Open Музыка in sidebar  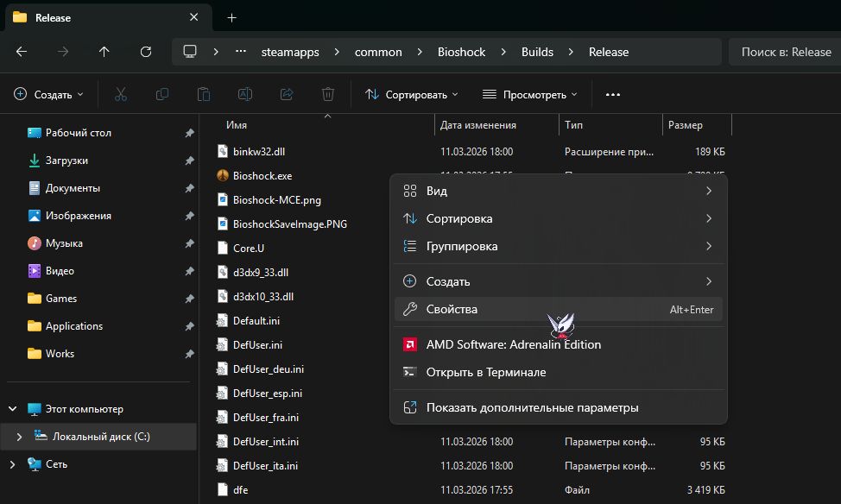pyautogui.click(x=64, y=243)
